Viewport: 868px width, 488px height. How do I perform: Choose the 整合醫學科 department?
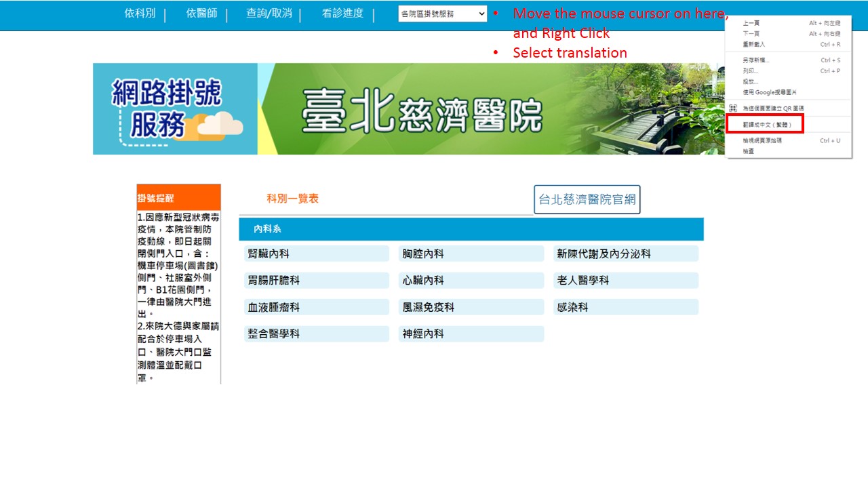317,333
